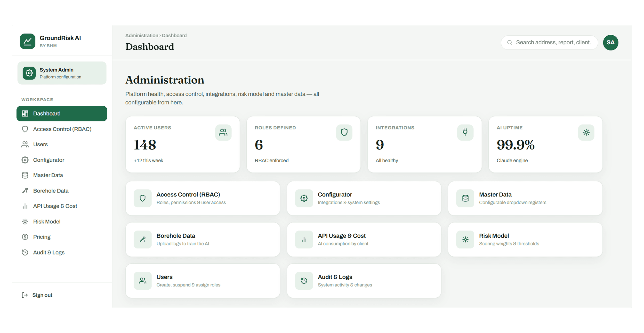Viewport: 644px width, 333px height.
Task: Open the SA user avatar
Action: [x=611, y=42]
